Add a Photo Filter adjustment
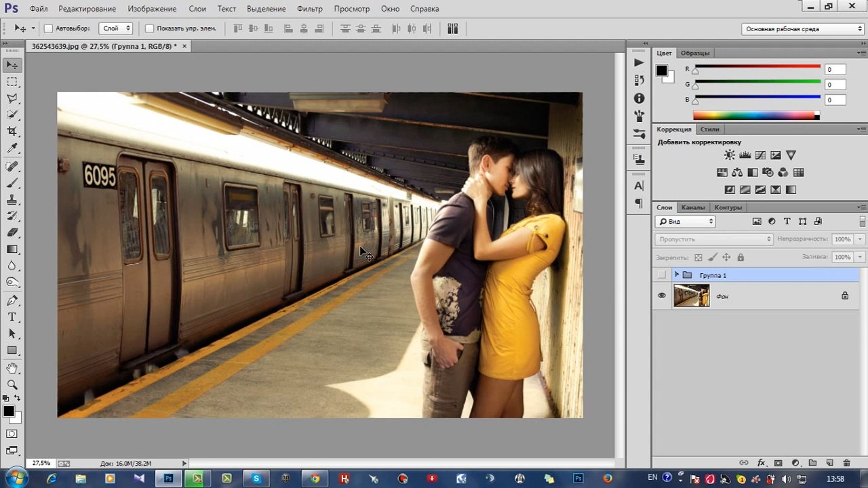 768,173
